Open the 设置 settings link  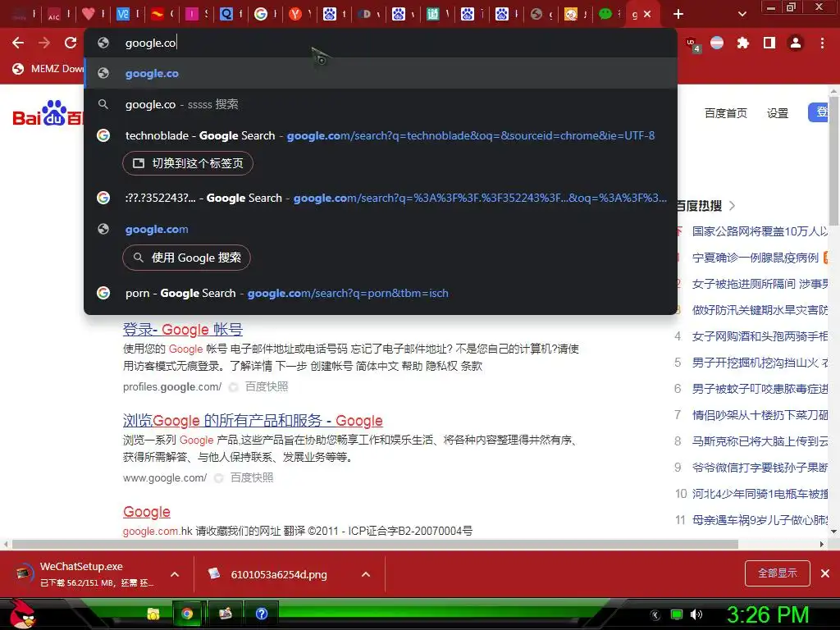(778, 113)
